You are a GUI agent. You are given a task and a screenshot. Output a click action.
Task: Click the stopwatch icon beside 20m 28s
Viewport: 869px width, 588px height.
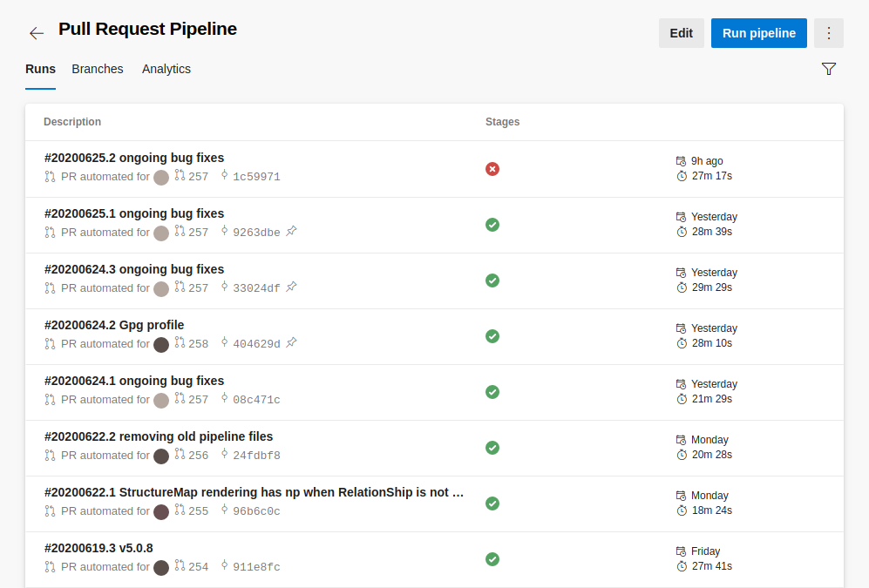(682, 455)
